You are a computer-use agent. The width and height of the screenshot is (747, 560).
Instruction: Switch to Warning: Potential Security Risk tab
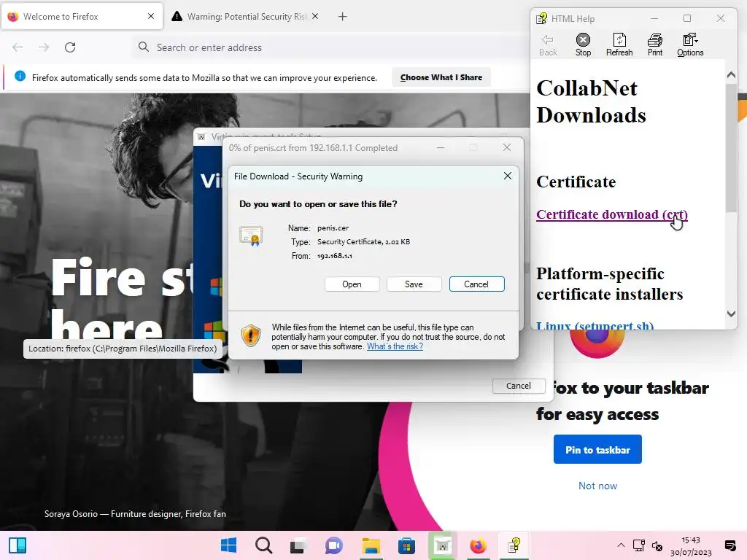click(247, 17)
